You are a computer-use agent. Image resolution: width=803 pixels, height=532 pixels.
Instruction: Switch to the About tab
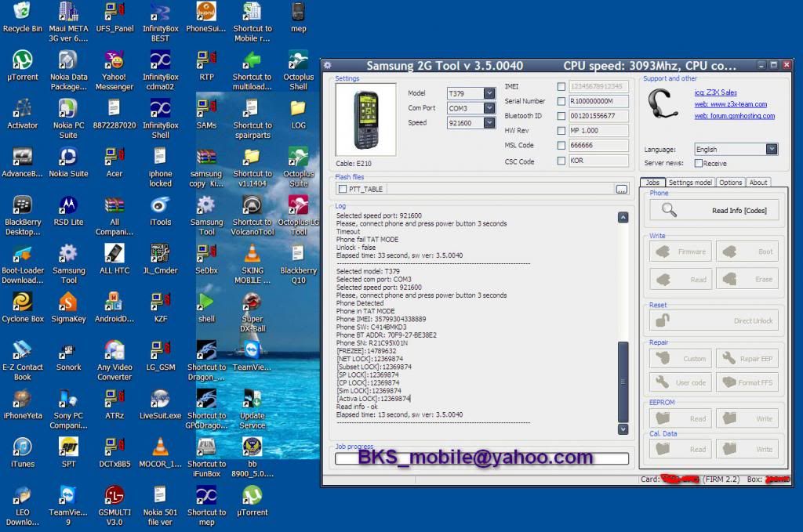pyautogui.click(x=758, y=183)
